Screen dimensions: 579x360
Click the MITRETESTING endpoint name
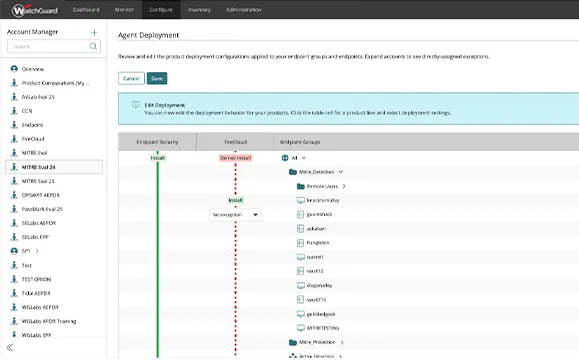coord(323,328)
